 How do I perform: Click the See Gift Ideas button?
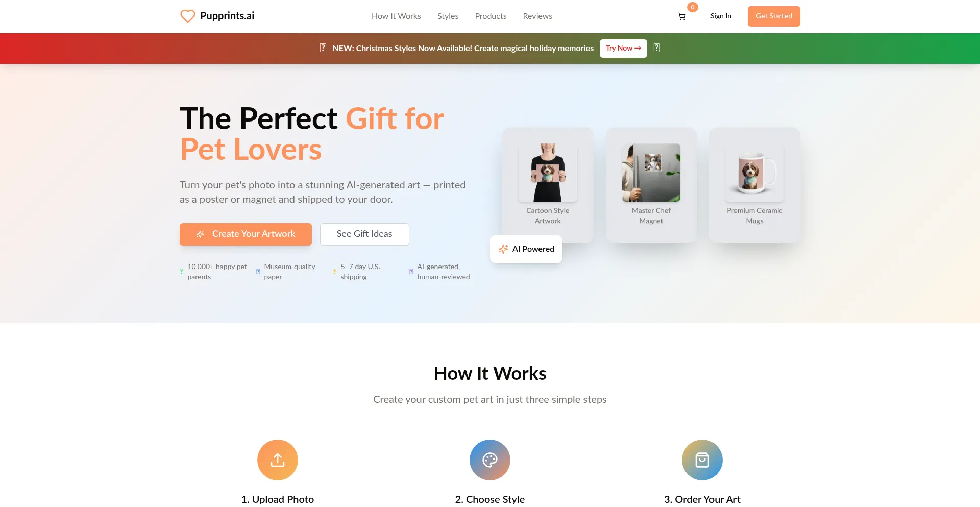(x=364, y=234)
